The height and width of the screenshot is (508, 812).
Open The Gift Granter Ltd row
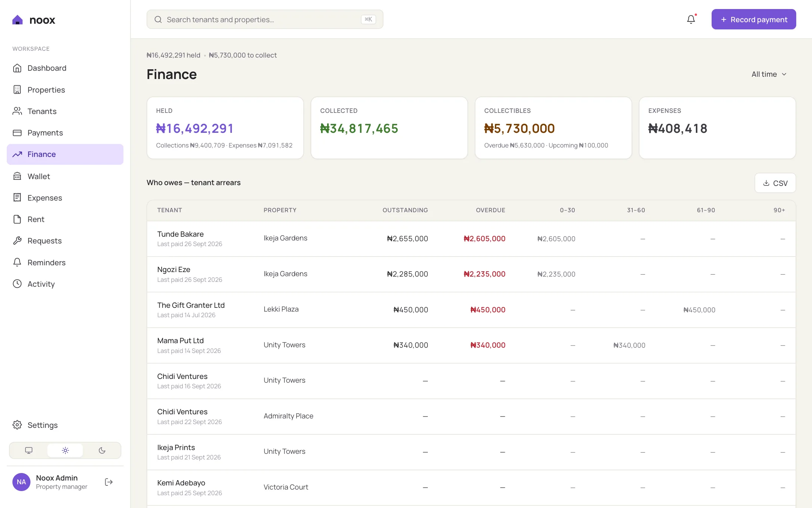click(x=471, y=310)
